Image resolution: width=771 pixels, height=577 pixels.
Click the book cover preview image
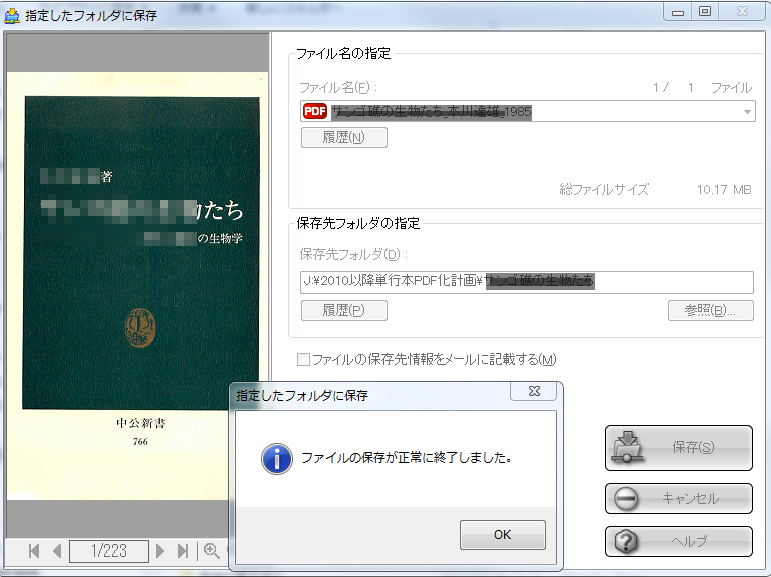(x=137, y=286)
